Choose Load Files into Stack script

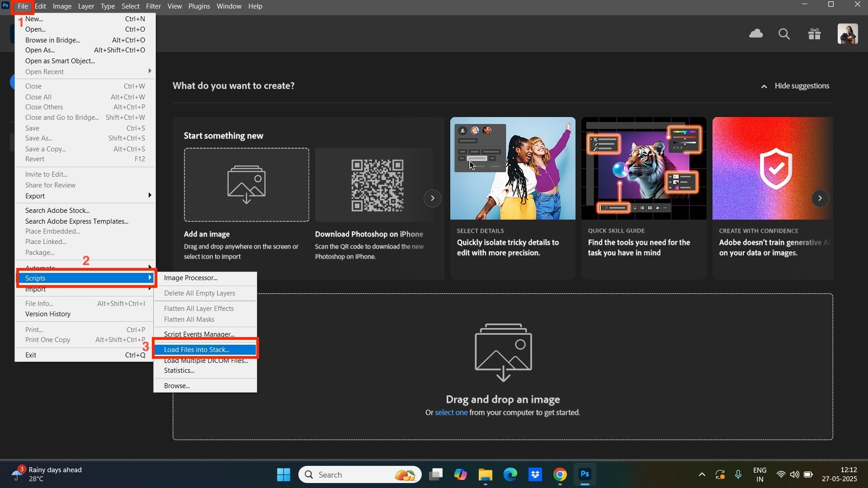tap(205, 350)
